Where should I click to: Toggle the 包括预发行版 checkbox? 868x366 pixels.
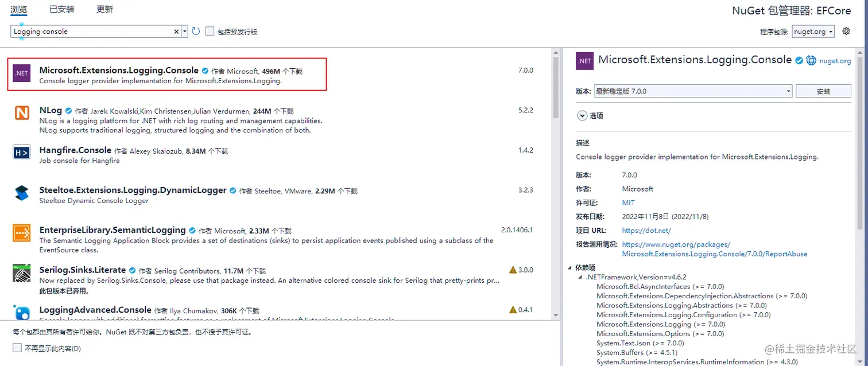click(210, 32)
